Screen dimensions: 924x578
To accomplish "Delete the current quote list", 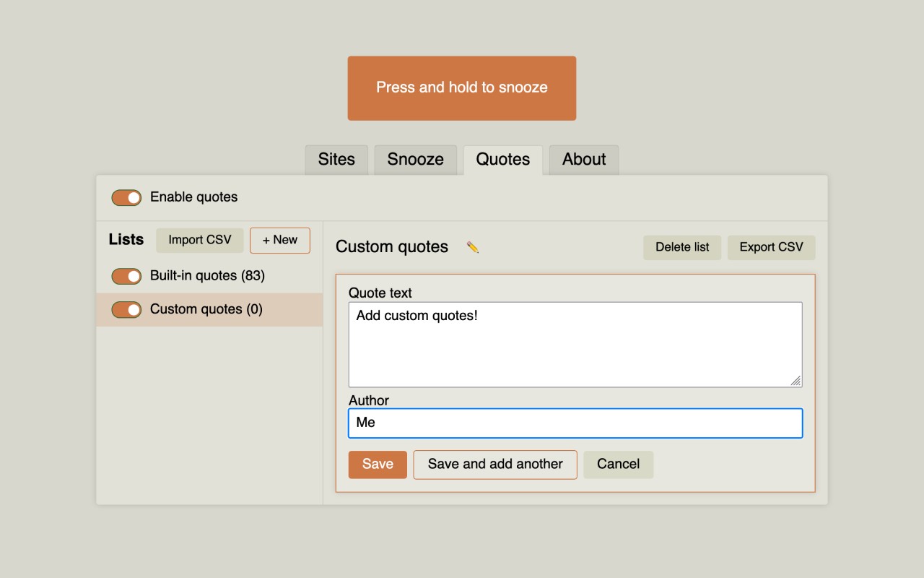I will pyautogui.click(x=682, y=247).
